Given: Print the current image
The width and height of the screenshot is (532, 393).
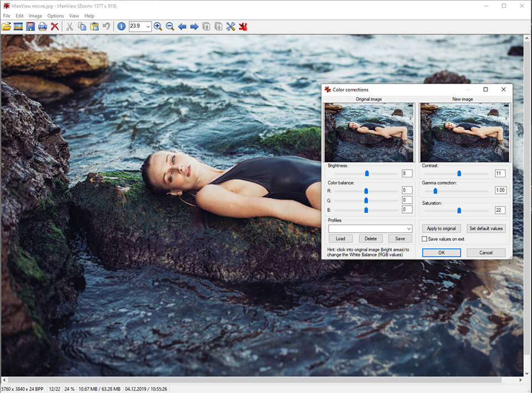Looking at the screenshot, I should point(42,26).
